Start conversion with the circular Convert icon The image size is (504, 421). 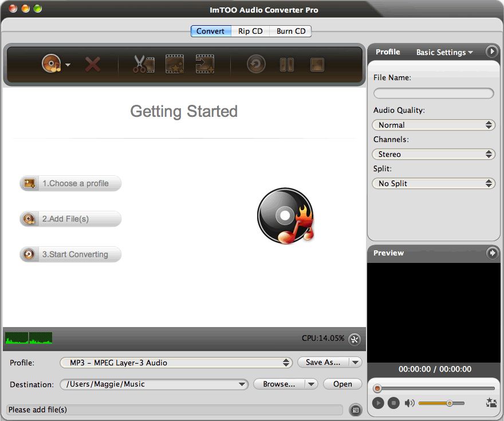256,64
